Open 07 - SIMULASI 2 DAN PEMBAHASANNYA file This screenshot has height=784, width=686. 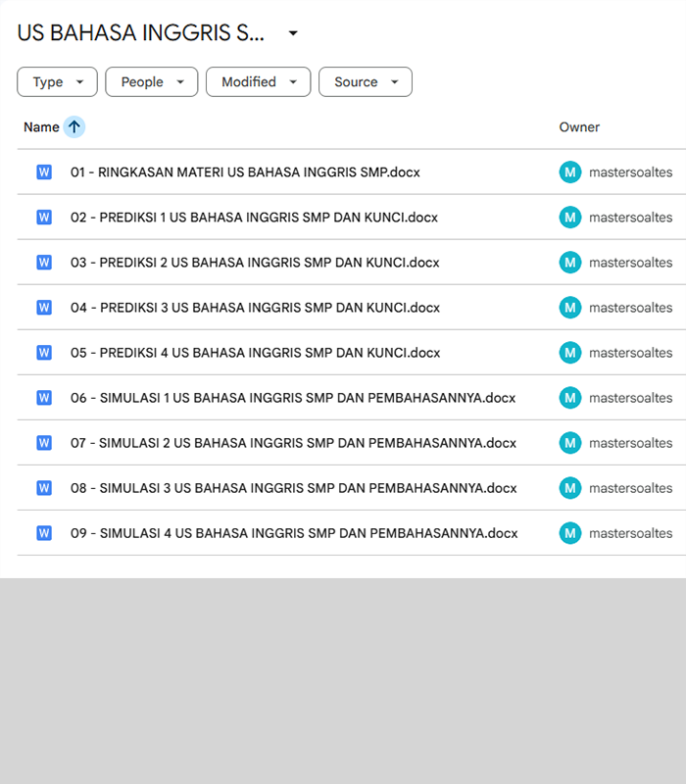coord(293,443)
